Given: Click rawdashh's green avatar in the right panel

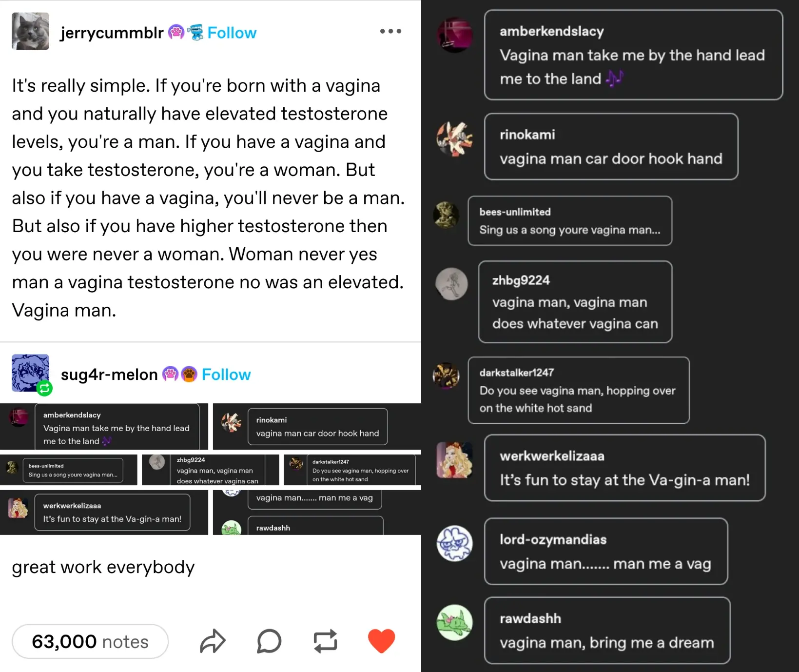Looking at the screenshot, I should [x=454, y=622].
